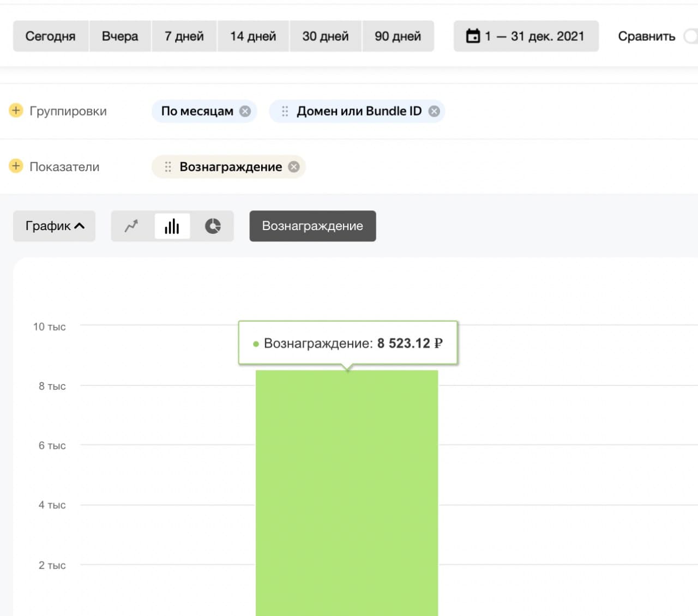Switch to the '30 дней' period
Screen dimensions: 698x616
click(x=326, y=37)
